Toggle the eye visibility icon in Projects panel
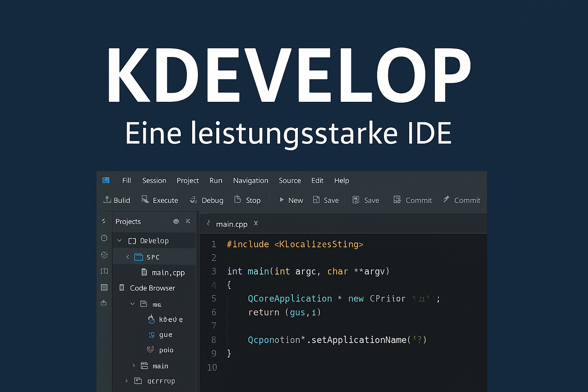The image size is (588, 392). (176, 221)
